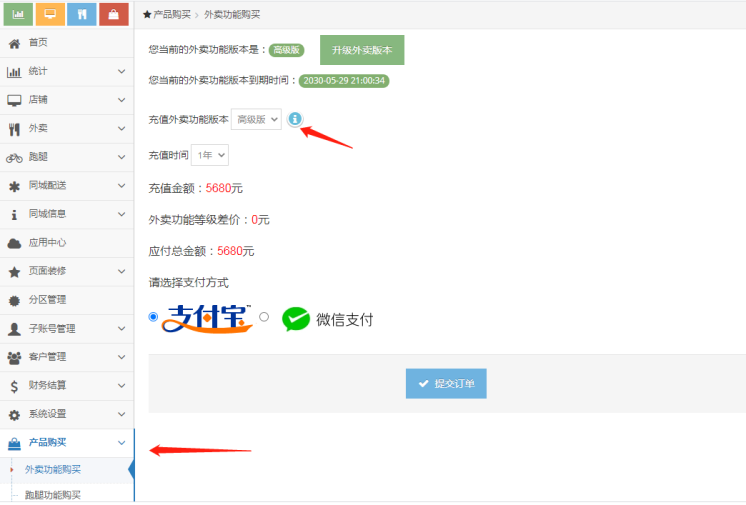Open the 充值时间 1年 dropdown

click(210, 155)
